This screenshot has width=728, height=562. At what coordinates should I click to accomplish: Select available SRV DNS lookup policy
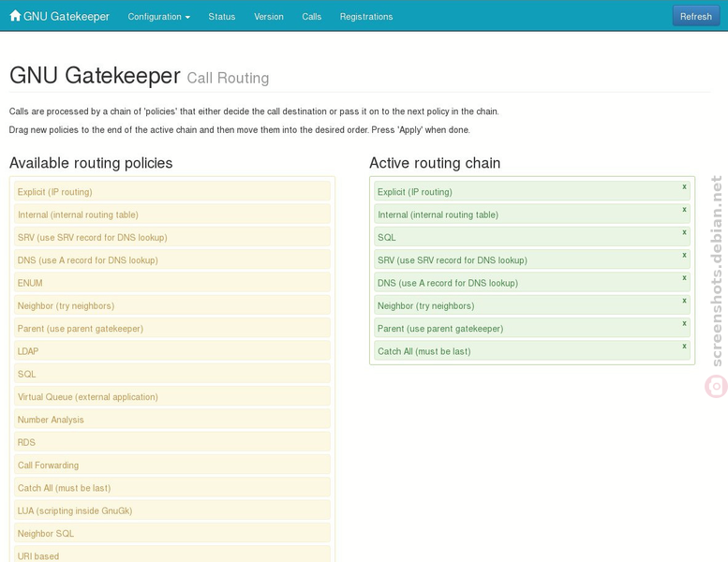172,237
